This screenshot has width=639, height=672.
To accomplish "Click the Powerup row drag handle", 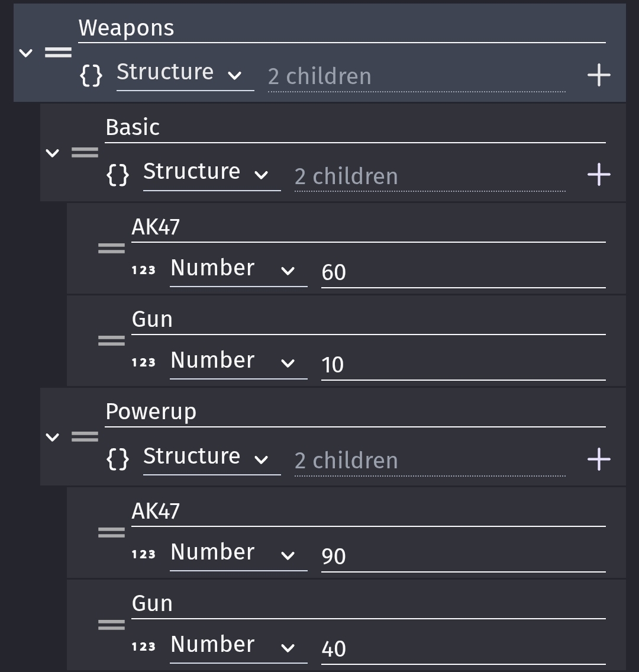I will tap(85, 437).
